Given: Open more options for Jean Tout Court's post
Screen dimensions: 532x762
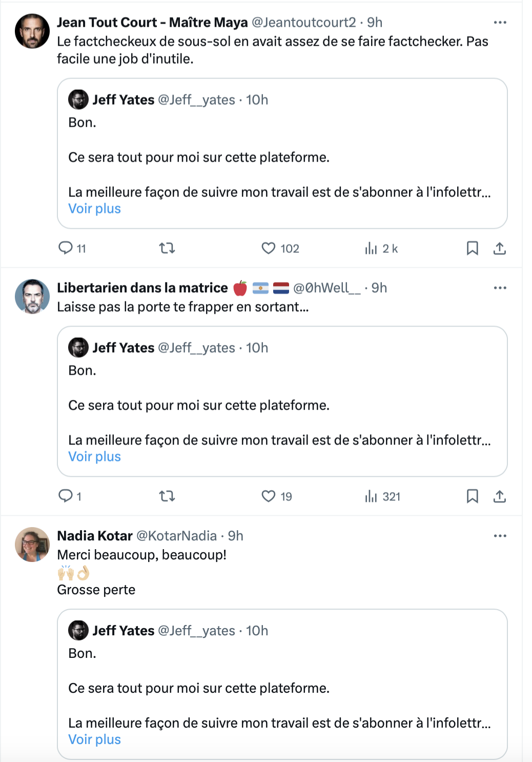Looking at the screenshot, I should tap(500, 23).
